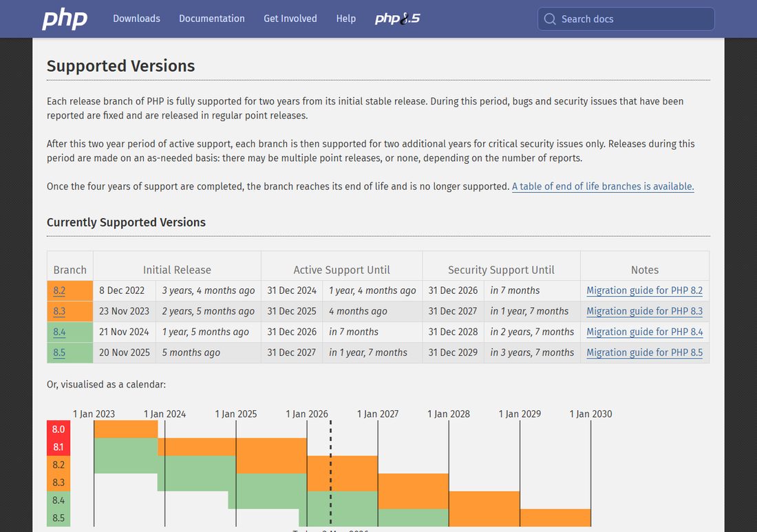Click the dashed today marker line
Image resolution: width=757 pixels, height=532 pixels.
[331, 473]
